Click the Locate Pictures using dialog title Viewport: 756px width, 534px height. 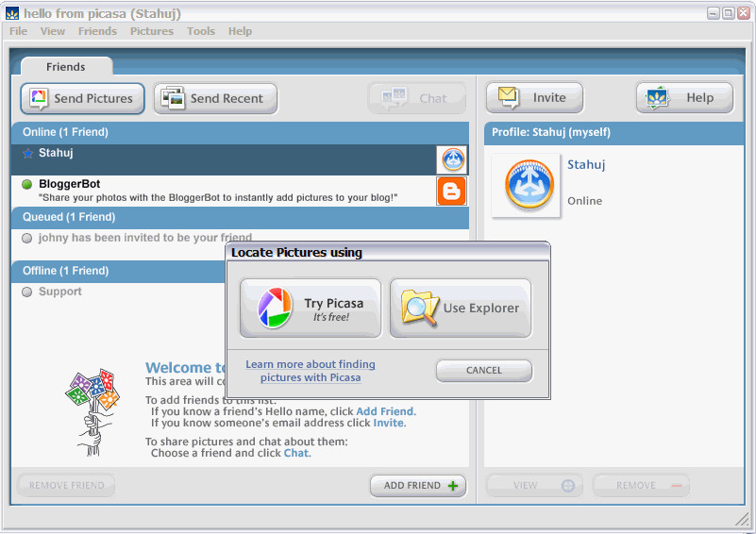(x=296, y=253)
